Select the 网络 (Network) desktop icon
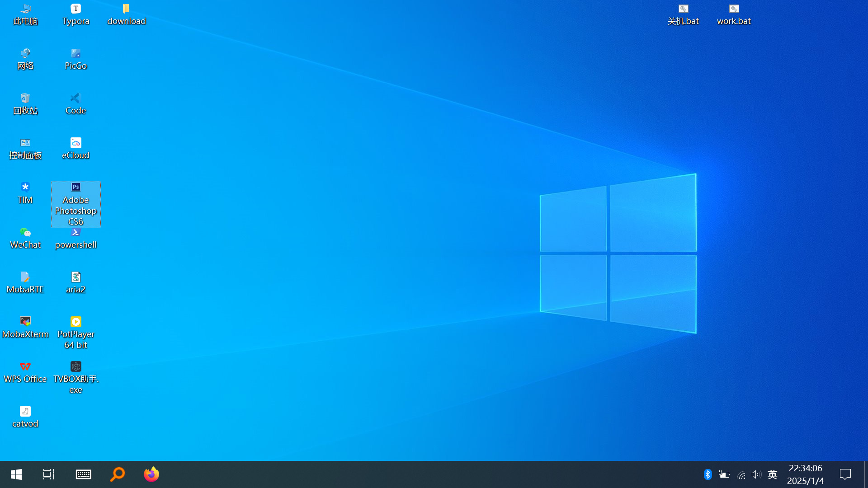 (25, 59)
